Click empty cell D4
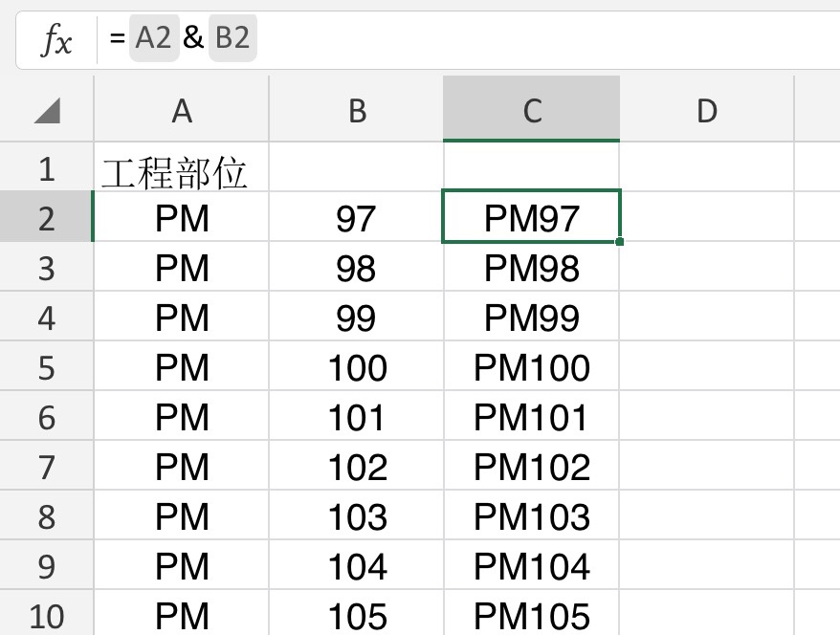This screenshot has height=635, width=840. [707, 317]
